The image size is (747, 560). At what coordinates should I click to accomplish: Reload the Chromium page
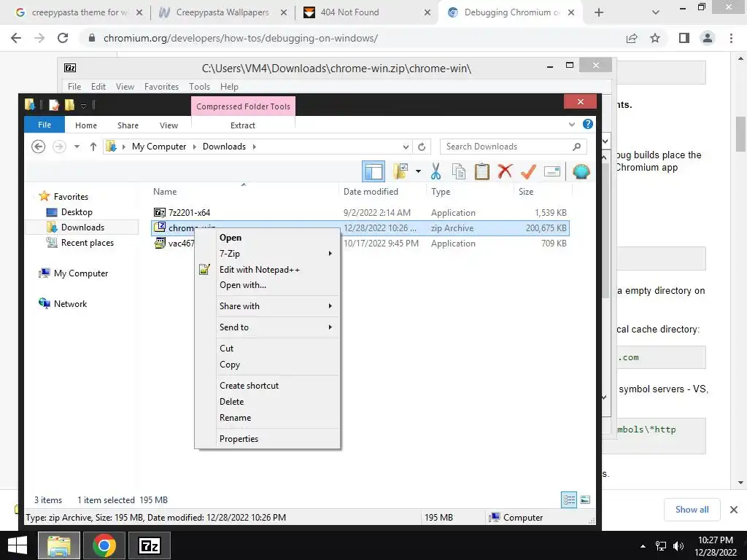63,38
